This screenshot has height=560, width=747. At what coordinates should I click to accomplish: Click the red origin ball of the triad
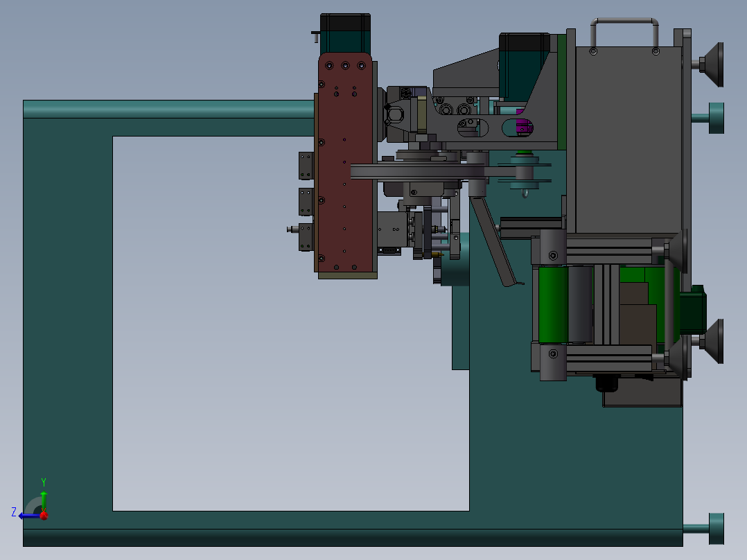[44, 515]
